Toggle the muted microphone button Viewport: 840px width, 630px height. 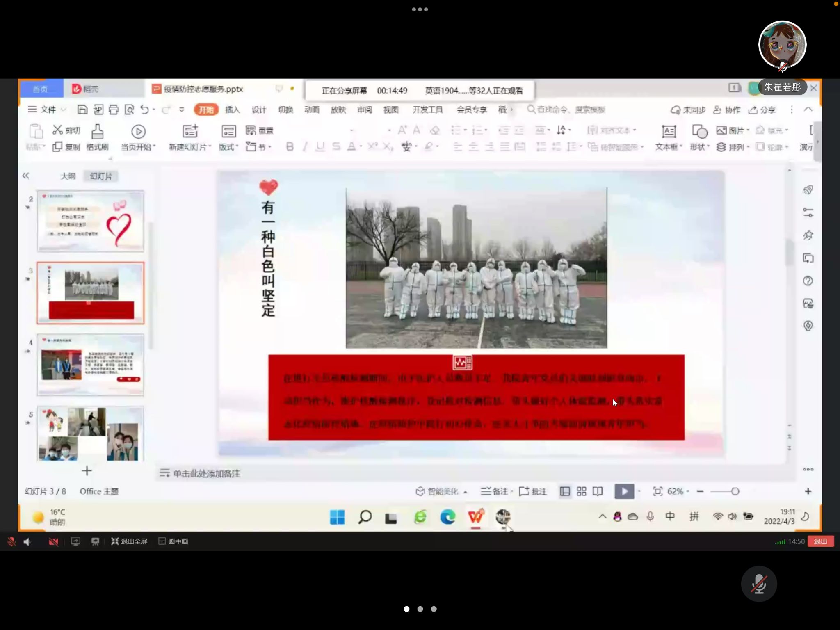(759, 584)
